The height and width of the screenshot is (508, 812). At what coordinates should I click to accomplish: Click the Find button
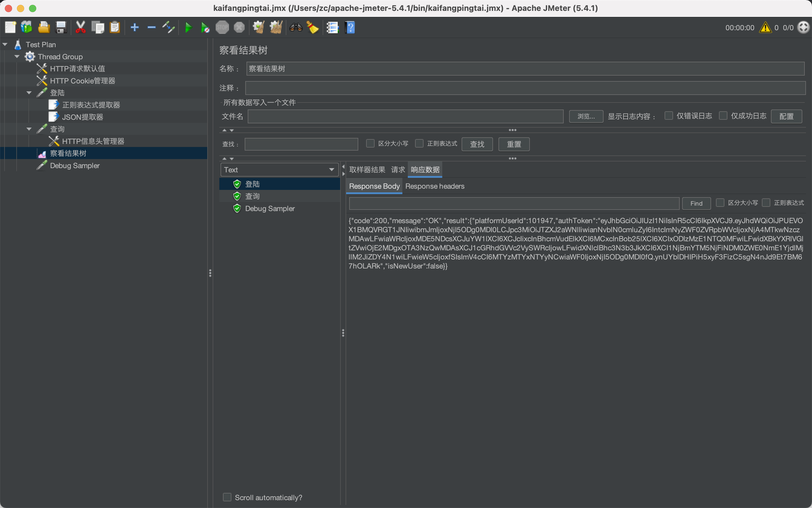tap(697, 203)
